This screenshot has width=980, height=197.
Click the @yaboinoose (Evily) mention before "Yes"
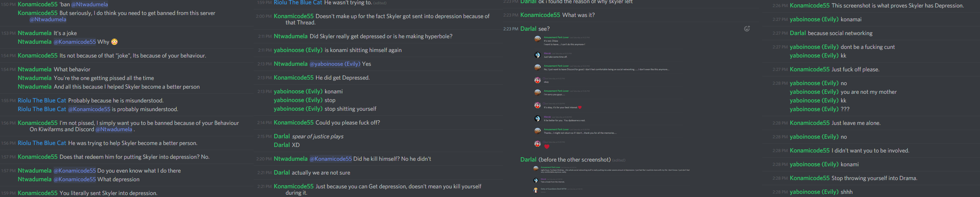click(335, 64)
